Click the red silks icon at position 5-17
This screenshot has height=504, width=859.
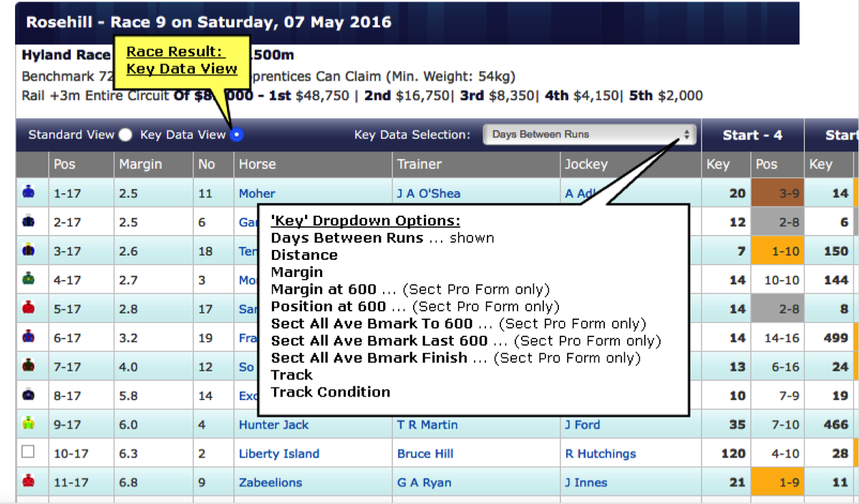pos(29,309)
